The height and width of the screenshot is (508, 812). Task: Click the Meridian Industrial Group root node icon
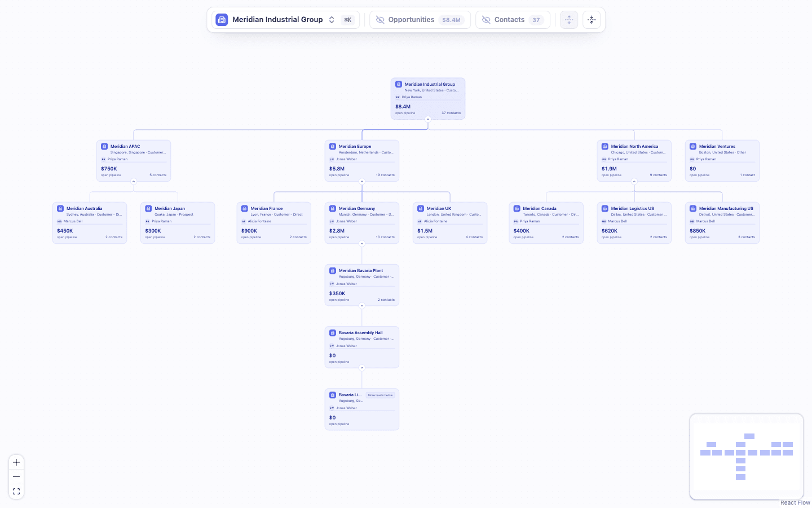(399, 84)
